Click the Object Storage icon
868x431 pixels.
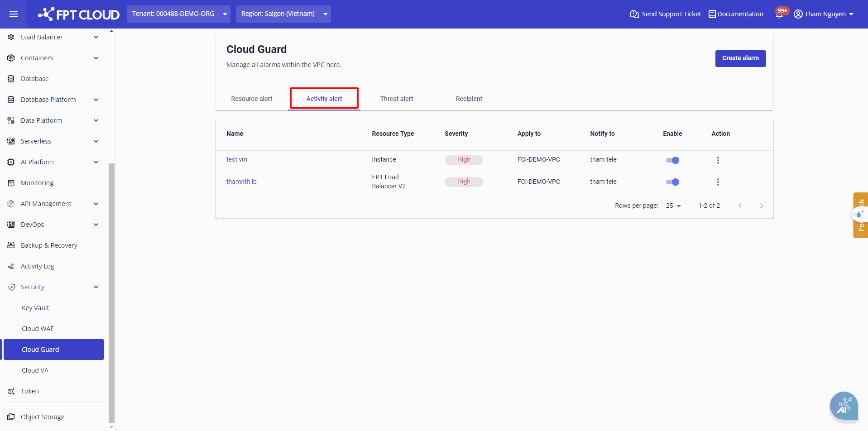coord(11,417)
